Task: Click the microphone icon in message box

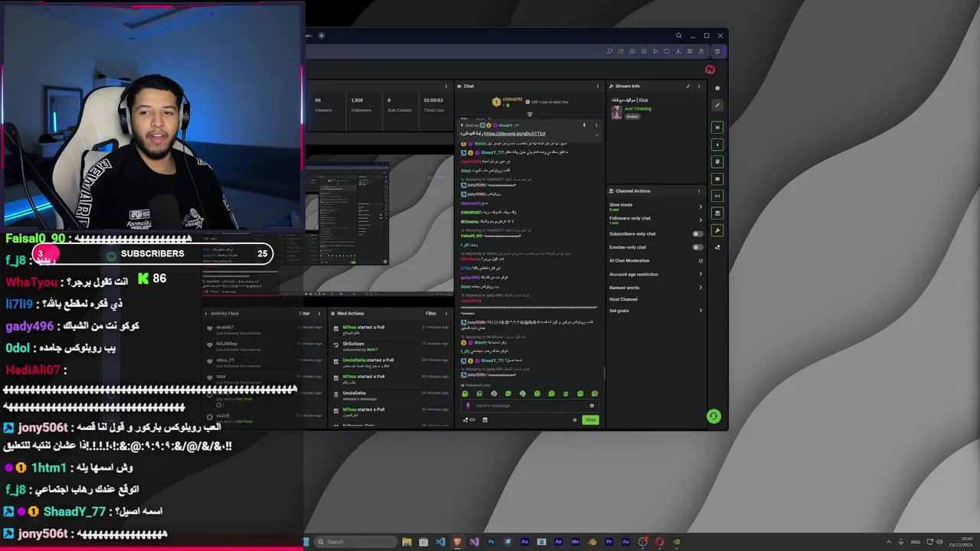Action: pos(469,406)
